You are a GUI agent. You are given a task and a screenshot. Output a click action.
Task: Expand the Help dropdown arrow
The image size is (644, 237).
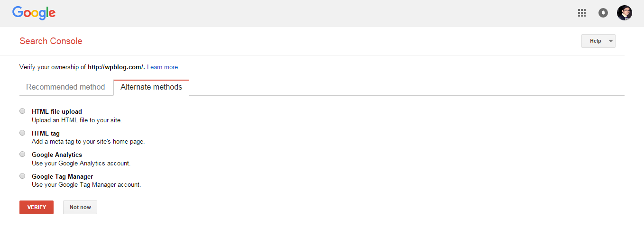tap(611, 41)
